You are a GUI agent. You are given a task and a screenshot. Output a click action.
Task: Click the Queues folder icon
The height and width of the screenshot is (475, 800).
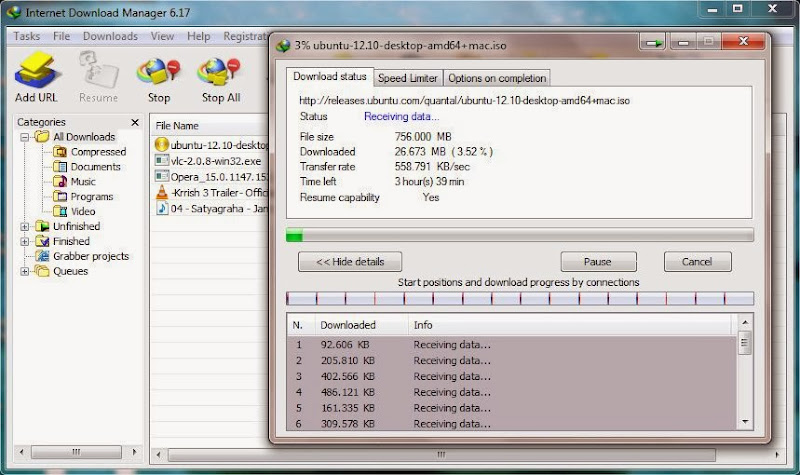(42, 271)
